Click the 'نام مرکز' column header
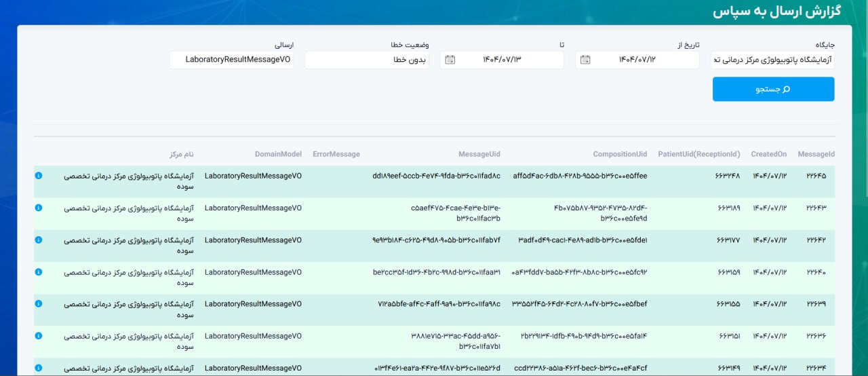The width and height of the screenshot is (868, 376). (x=182, y=154)
